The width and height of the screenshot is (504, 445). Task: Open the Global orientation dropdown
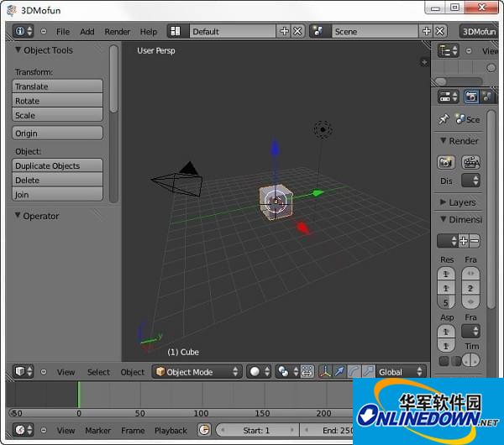pos(401,372)
